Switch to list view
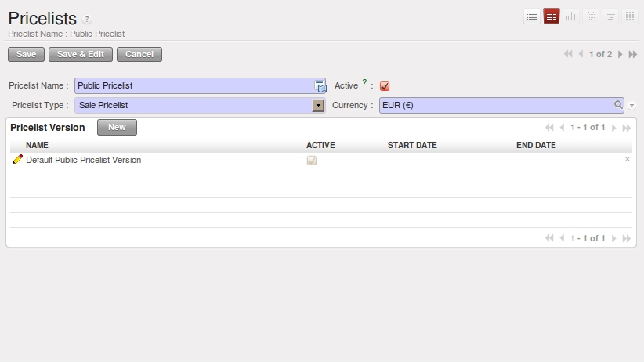Screen dimensions: 644x362 click(532, 16)
